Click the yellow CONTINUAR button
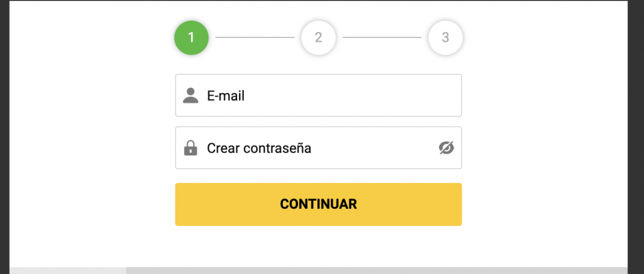 click(319, 204)
